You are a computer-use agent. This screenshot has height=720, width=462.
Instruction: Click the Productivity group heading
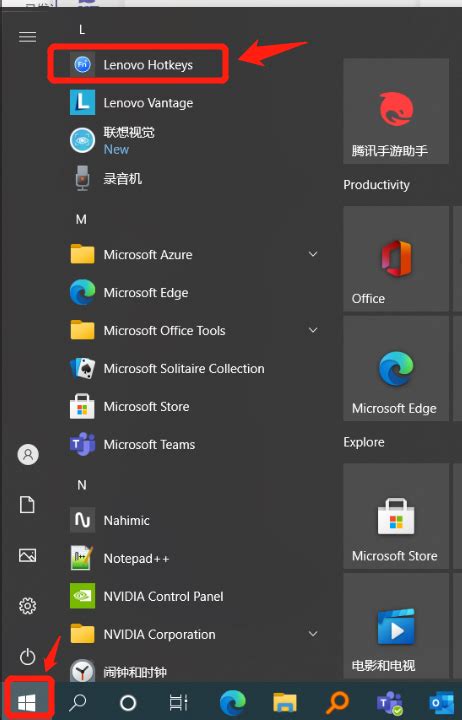coord(376,185)
